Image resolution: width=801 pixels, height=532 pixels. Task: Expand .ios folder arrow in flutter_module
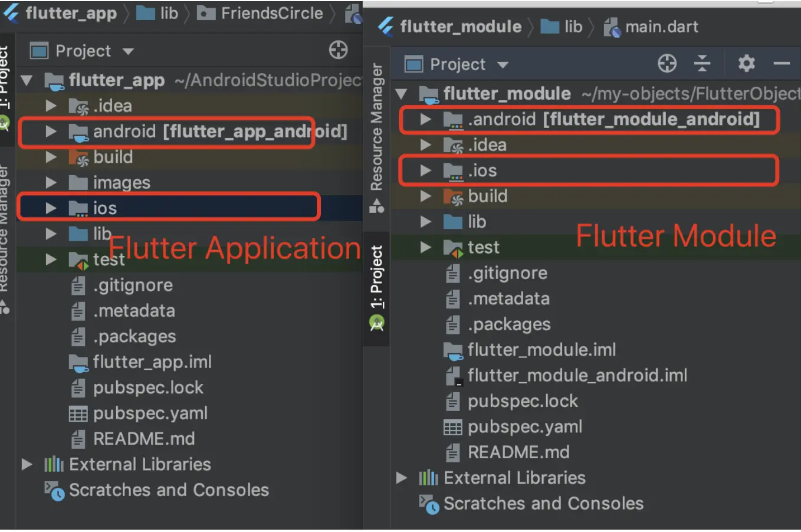coord(426,170)
